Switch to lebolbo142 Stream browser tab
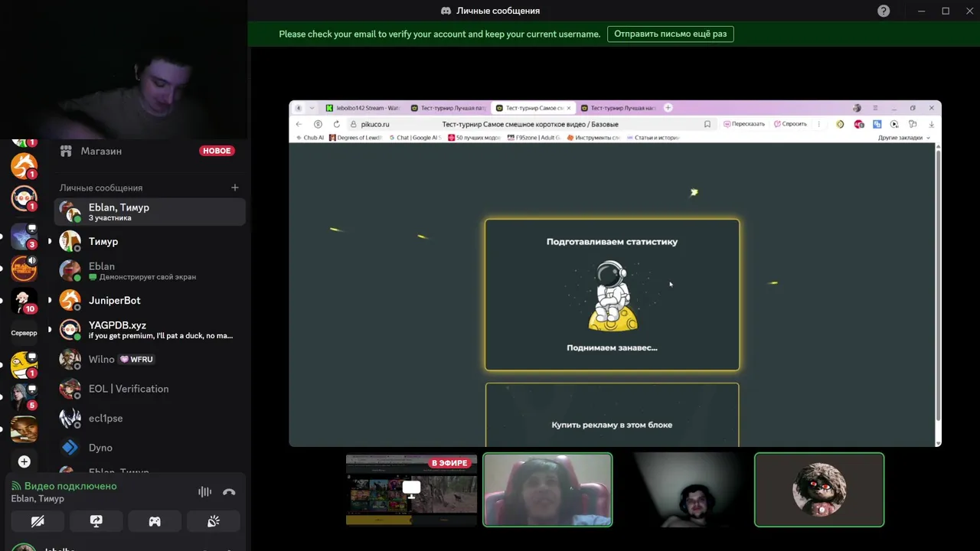980x551 pixels. [363, 108]
